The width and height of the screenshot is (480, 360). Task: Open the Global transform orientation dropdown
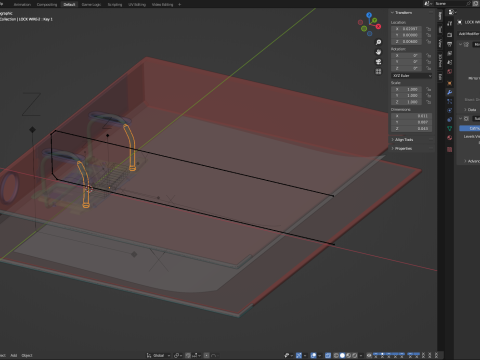pyautogui.click(x=159, y=355)
